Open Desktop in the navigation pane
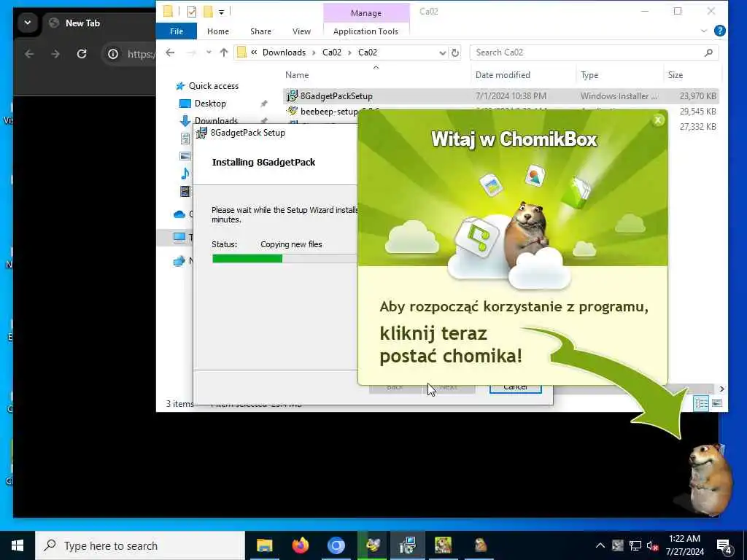This screenshot has height=560, width=747. coord(210,104)
